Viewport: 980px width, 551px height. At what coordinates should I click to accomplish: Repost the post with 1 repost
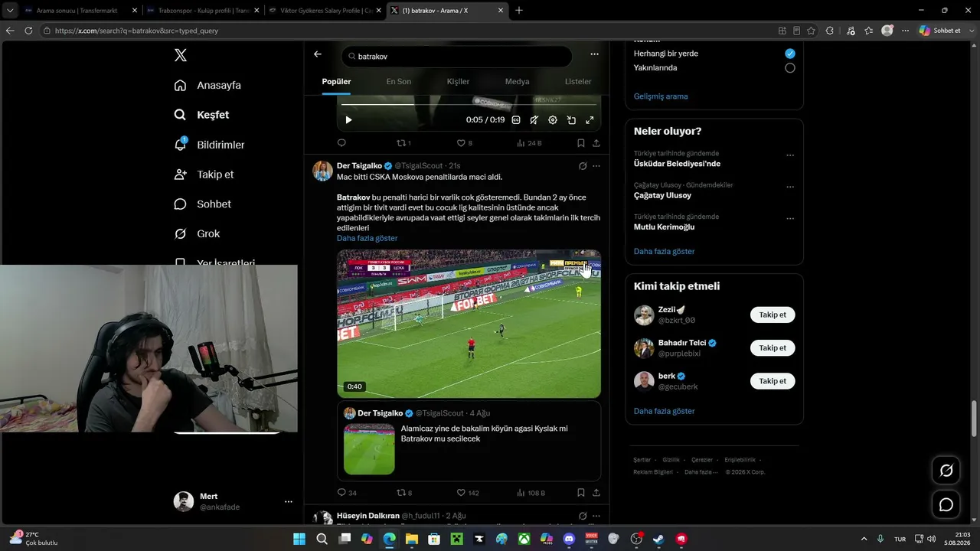pos(403,143)
